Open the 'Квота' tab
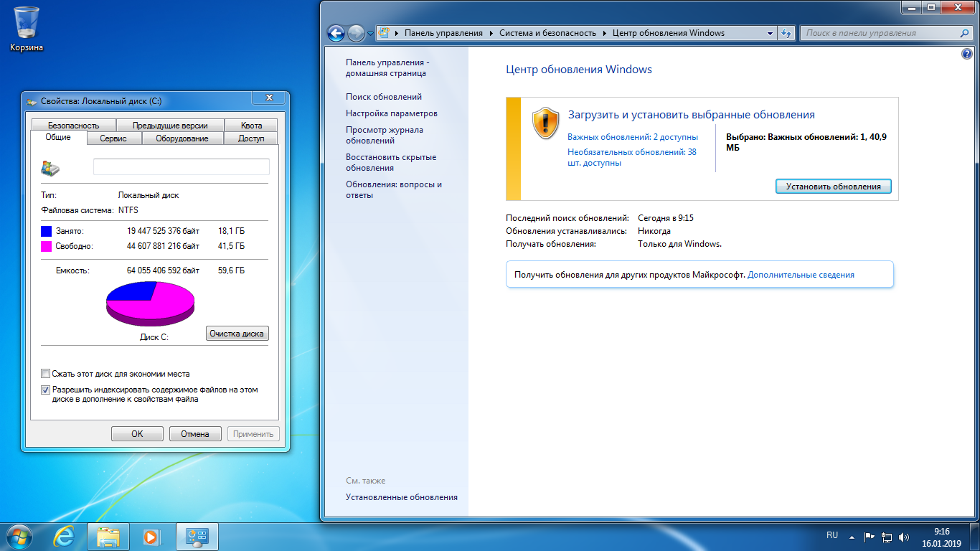 [251, 125]
